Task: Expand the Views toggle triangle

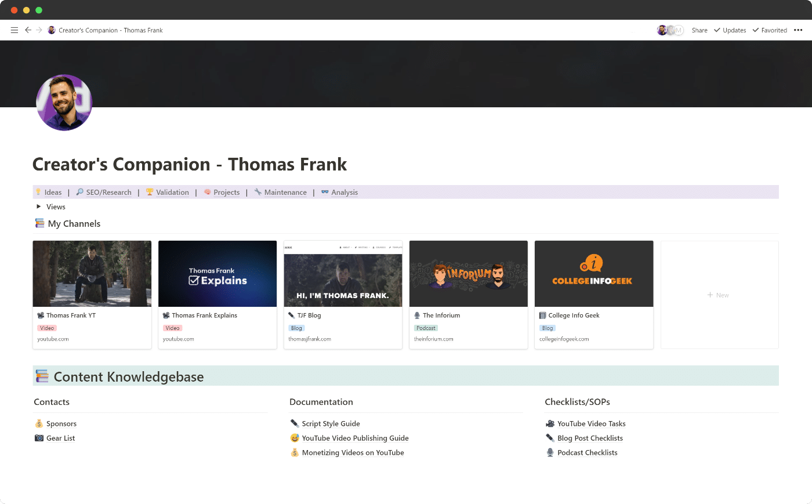Action: point(38,206)
